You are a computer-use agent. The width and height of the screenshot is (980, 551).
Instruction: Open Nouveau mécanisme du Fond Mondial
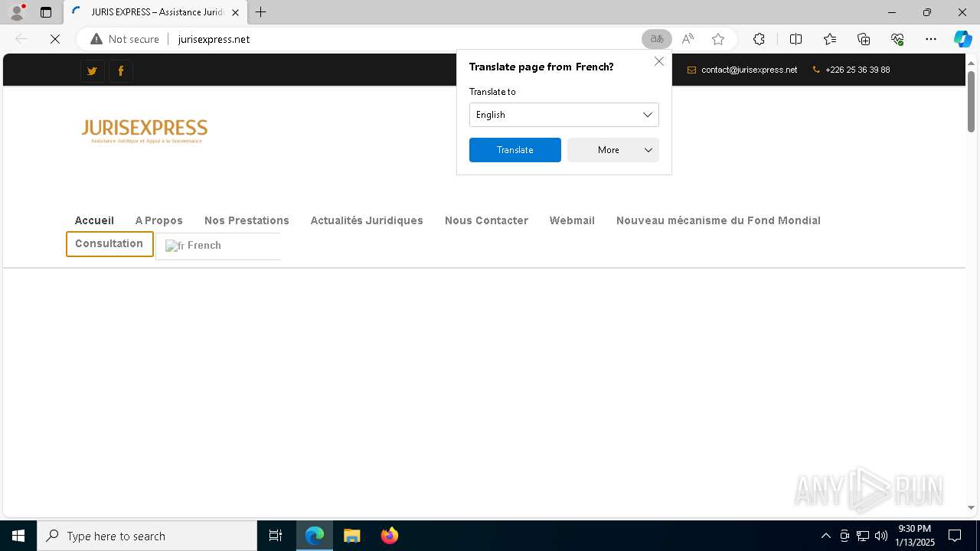pyautogui.click(x=718, y=220)
